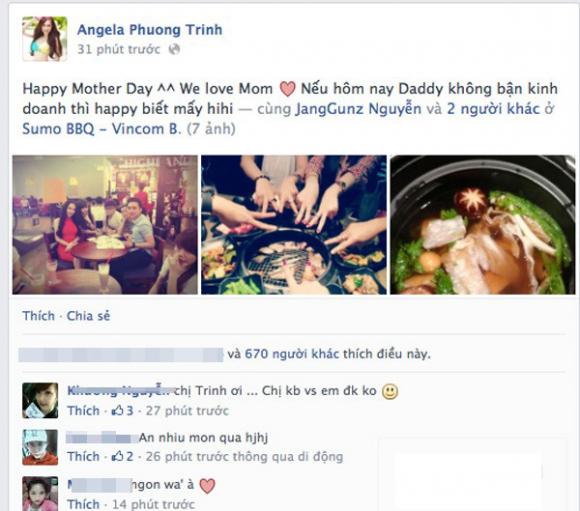Image resolution: width=580 pixels, height=511 pixels.
Task: Open second commenter's avatar with cap
Action: click(40, 447)
